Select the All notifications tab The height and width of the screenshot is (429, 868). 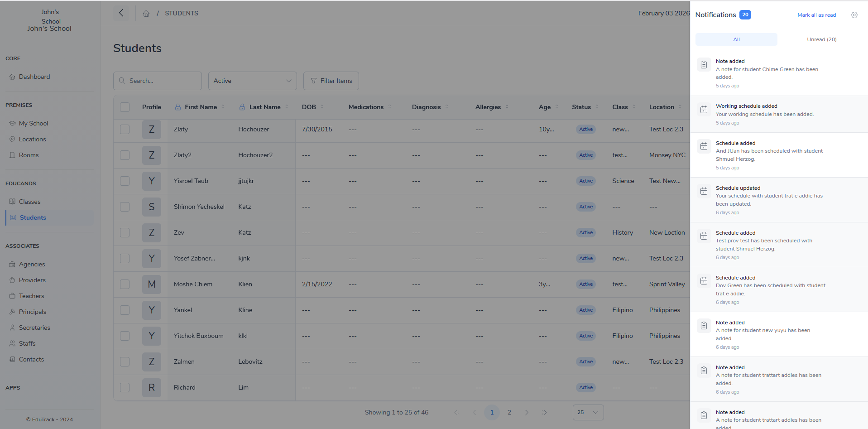[736, 39]
